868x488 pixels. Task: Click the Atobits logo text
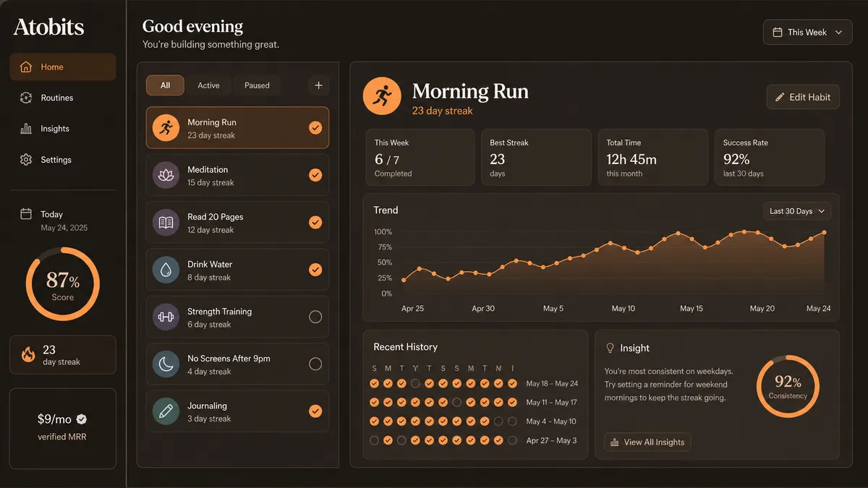tap(48, 27)
